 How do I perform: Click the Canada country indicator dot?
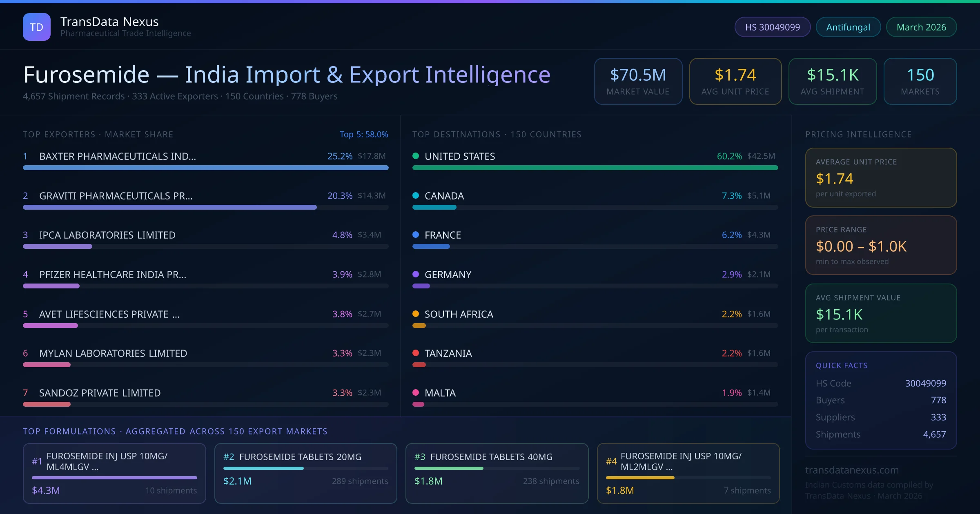click(x=416, y=195)
